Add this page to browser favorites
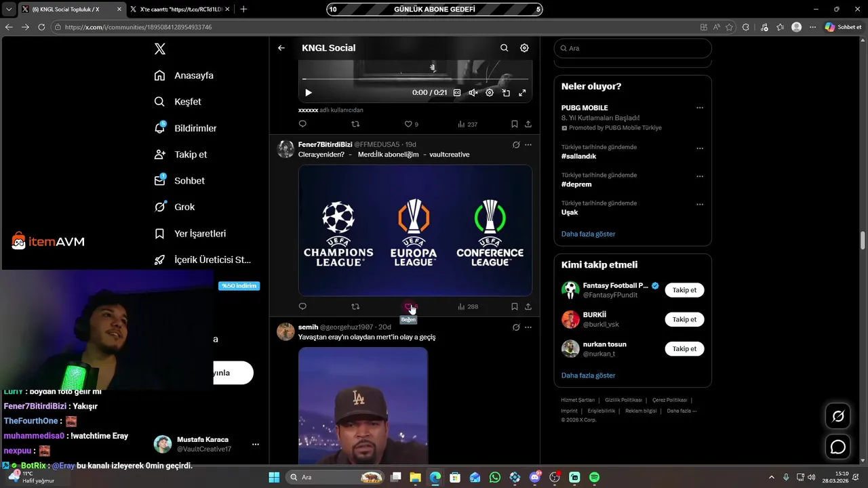Image resolution: width=868 pixels, height=488 pixels. (730, 27)
